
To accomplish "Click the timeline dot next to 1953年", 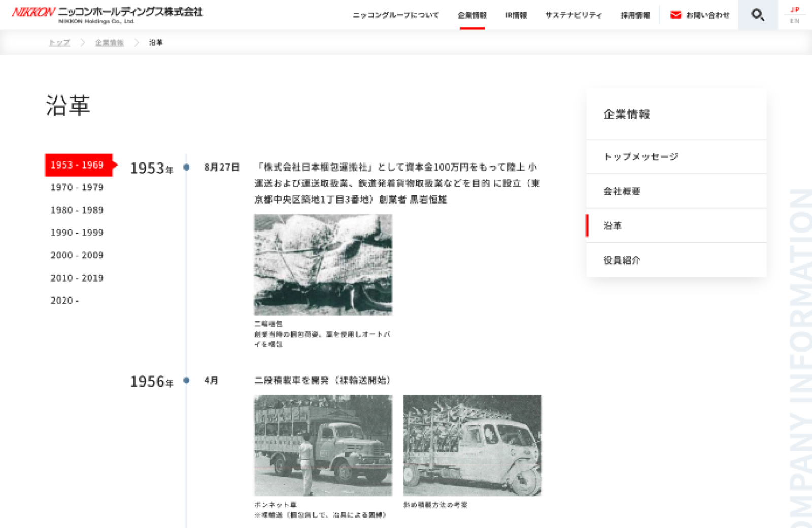I will click(187, 168).
